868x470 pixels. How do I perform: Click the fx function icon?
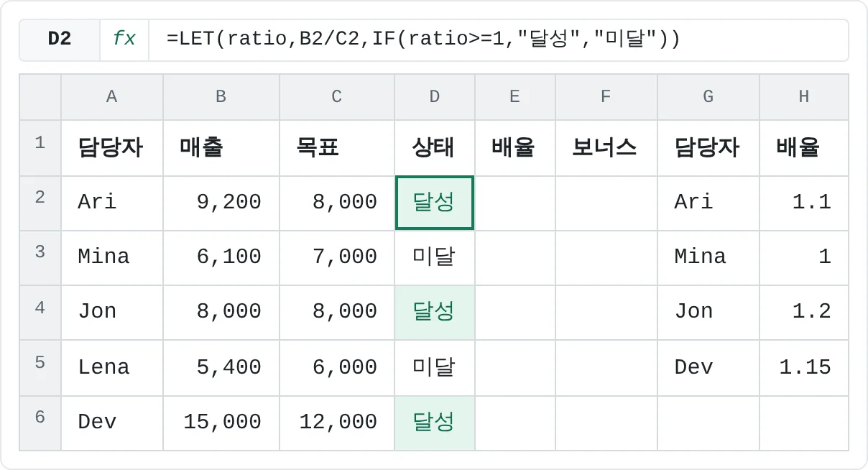click(124, 40)
